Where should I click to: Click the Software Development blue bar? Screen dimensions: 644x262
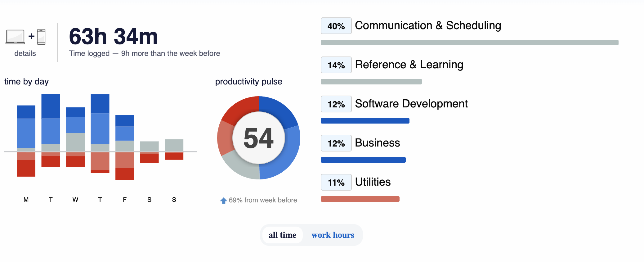tap(365, 121)
